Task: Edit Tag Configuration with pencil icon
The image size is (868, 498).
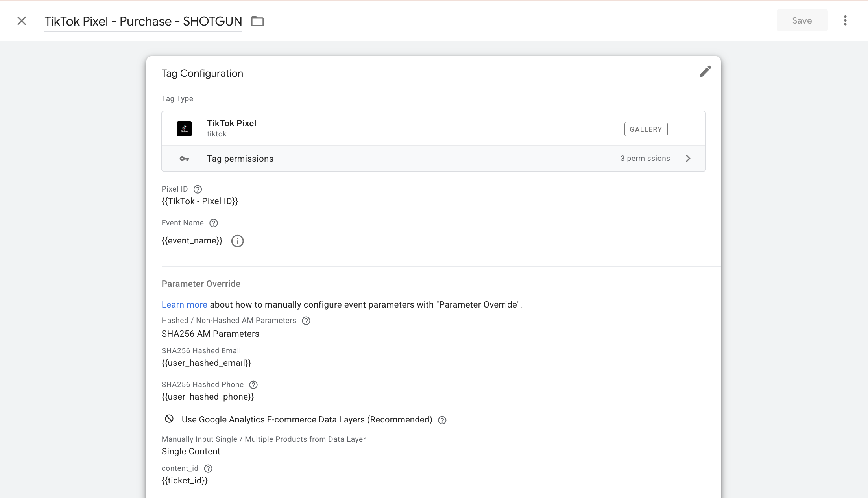Action: point(705,71)
